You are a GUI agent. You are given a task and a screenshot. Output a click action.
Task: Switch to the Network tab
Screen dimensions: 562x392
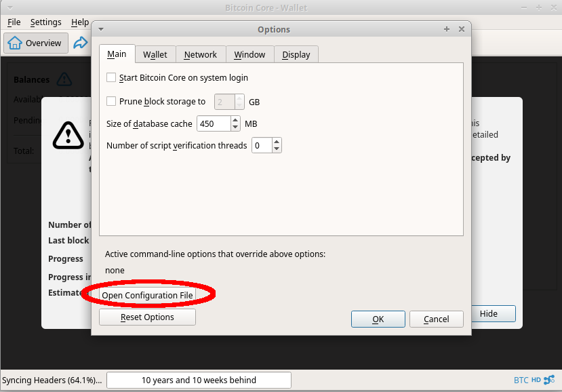(x=201, y=54)
